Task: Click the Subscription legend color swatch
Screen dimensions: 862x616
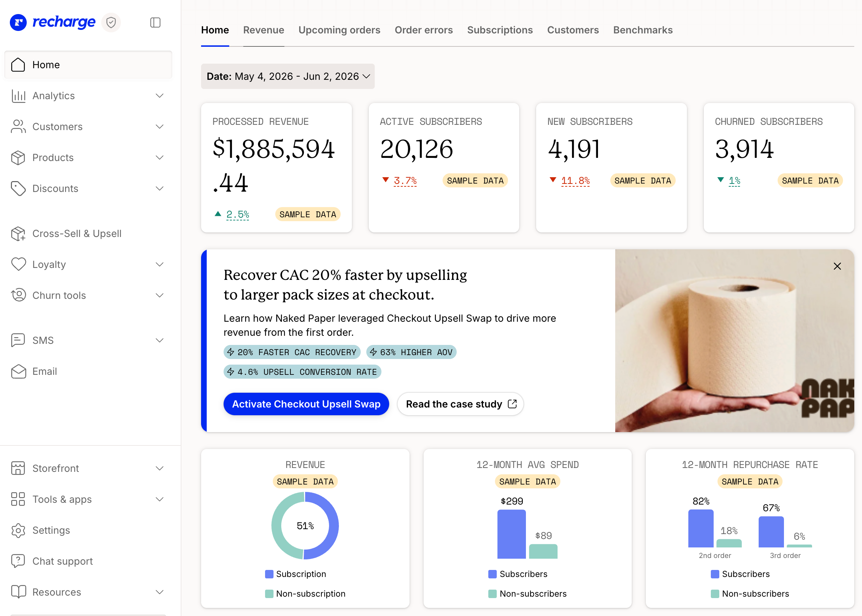Action: [269, 574]
